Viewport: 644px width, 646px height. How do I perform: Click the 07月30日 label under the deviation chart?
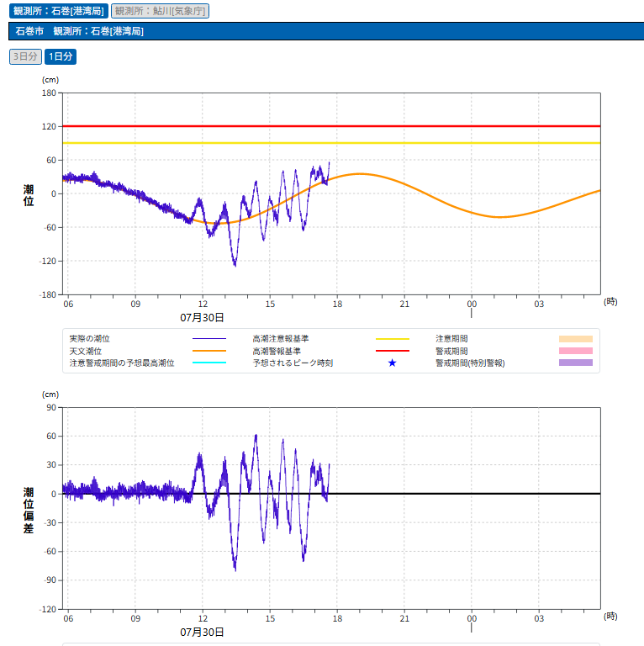[x=202, y=632]
